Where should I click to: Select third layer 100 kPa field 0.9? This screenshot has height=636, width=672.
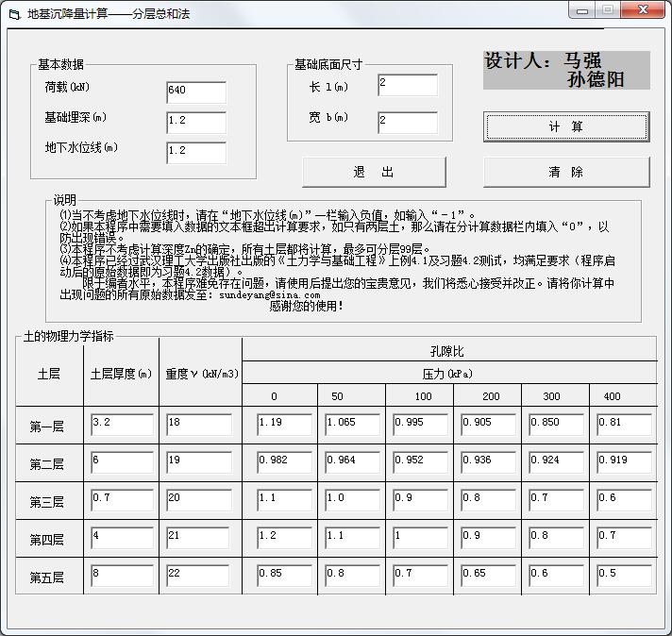point(420,500)
